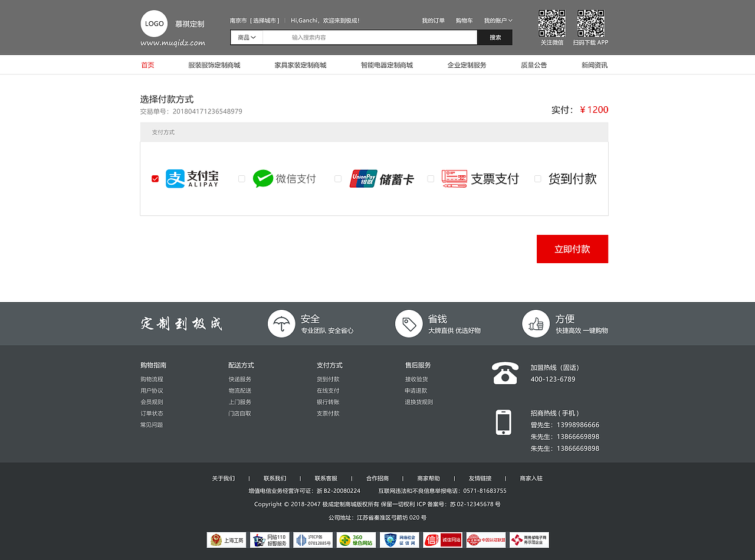Click the 立即付款 payment button

tap(572, 249)
